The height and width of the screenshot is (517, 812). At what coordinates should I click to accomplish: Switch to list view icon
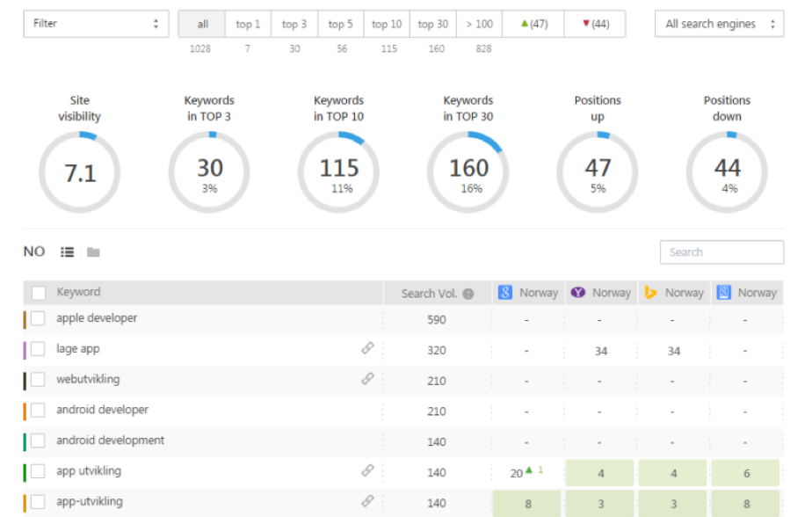tap(67, 252)
